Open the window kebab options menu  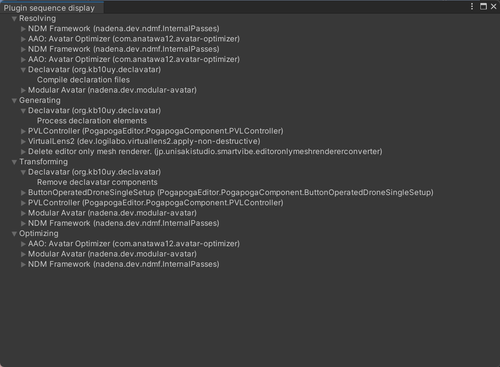(472, 6)
